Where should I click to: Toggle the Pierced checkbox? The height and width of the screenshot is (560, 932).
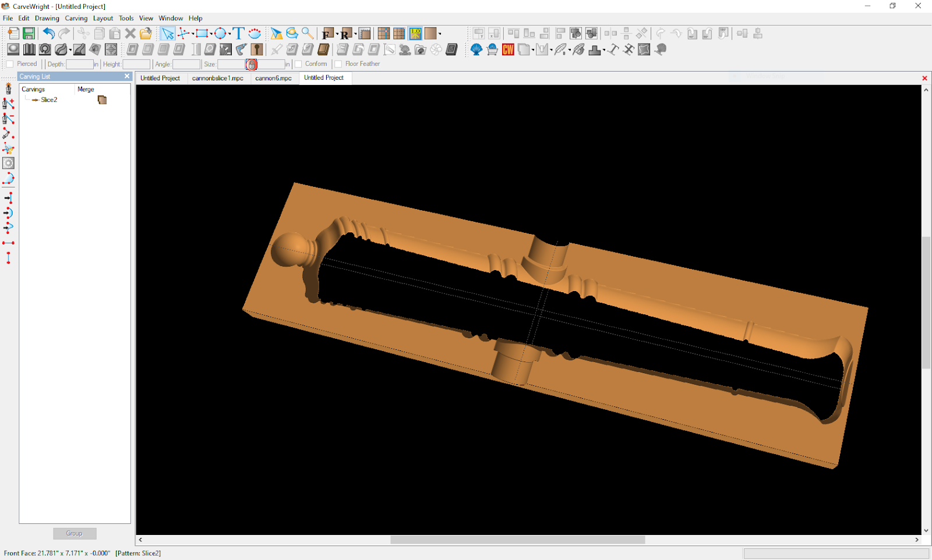(x=10, y=64)
